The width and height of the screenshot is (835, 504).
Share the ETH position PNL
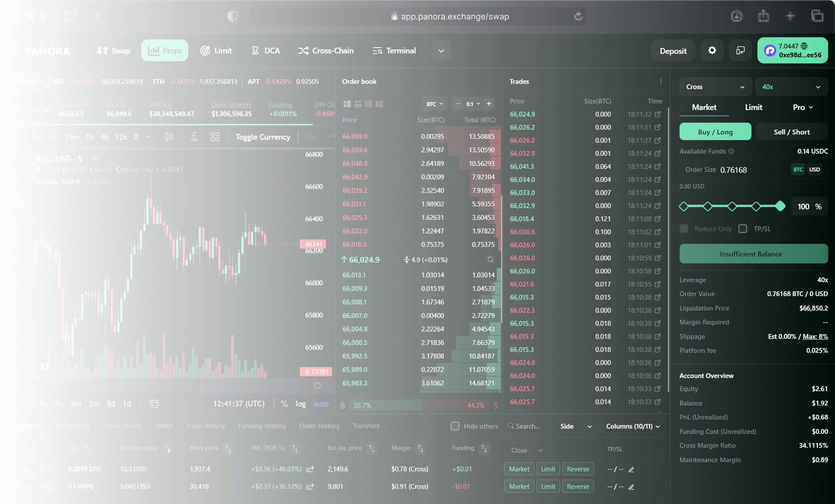click(x=310, y=469)
